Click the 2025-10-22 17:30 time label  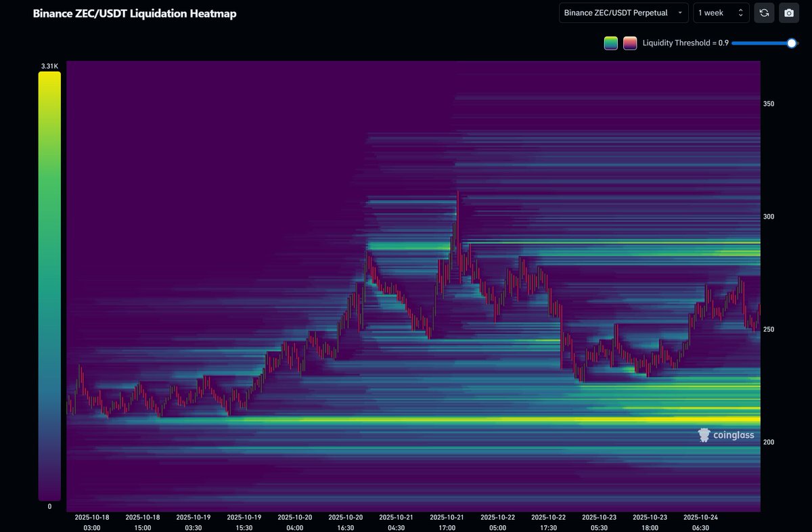click(x=549, y=522)
